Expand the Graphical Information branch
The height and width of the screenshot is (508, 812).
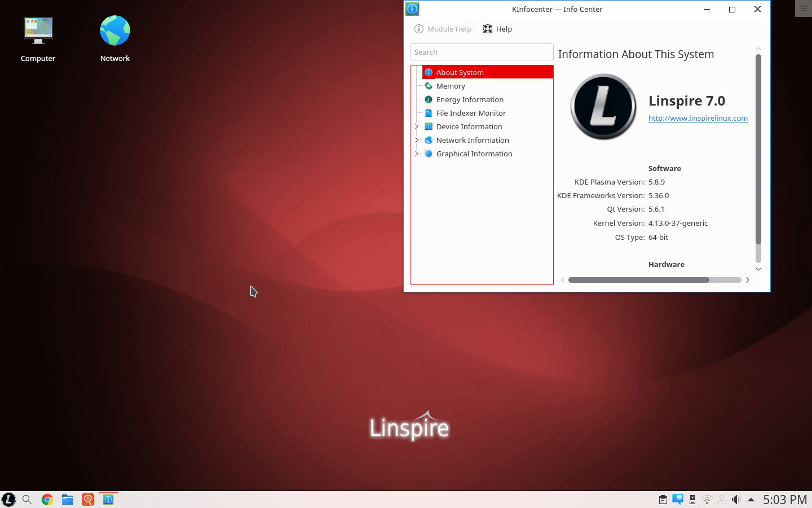point(417,154)
